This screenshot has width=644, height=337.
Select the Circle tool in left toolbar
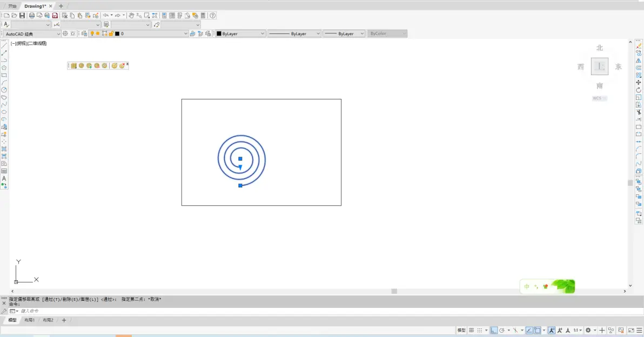point(4,90)
